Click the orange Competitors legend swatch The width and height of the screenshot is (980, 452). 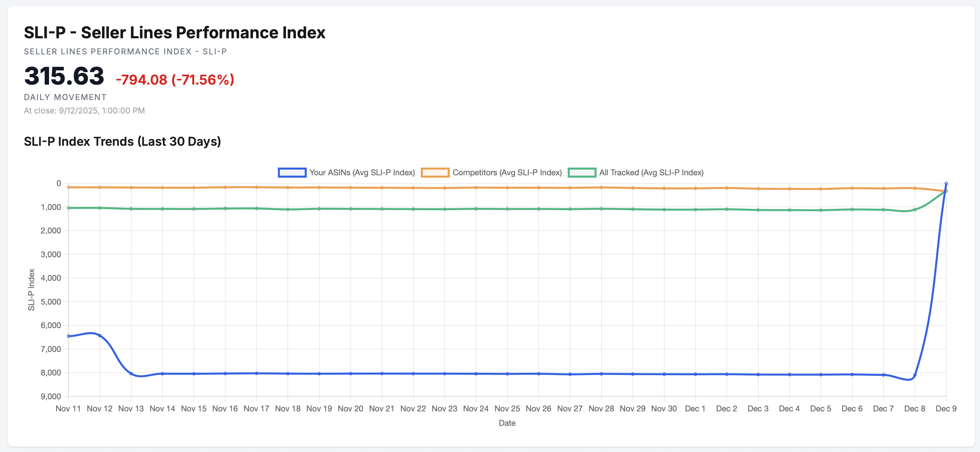click(x=436, y=172)
